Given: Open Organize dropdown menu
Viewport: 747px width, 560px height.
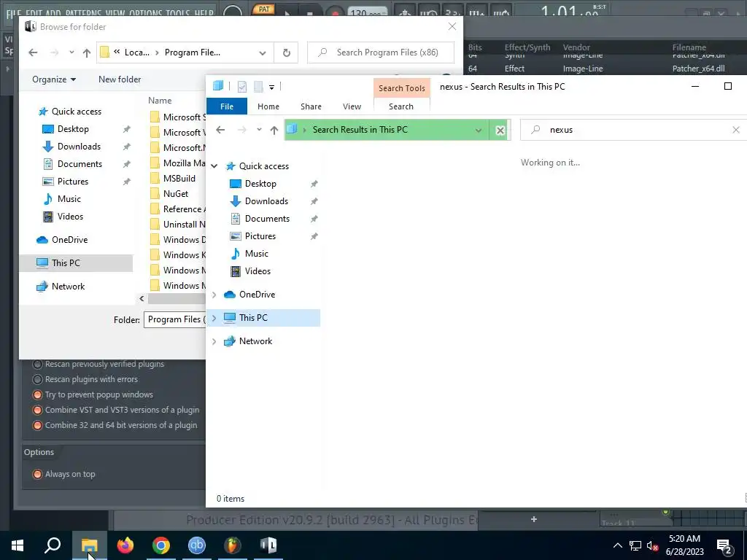Looking at the screenshot, I should click(54, 79).
